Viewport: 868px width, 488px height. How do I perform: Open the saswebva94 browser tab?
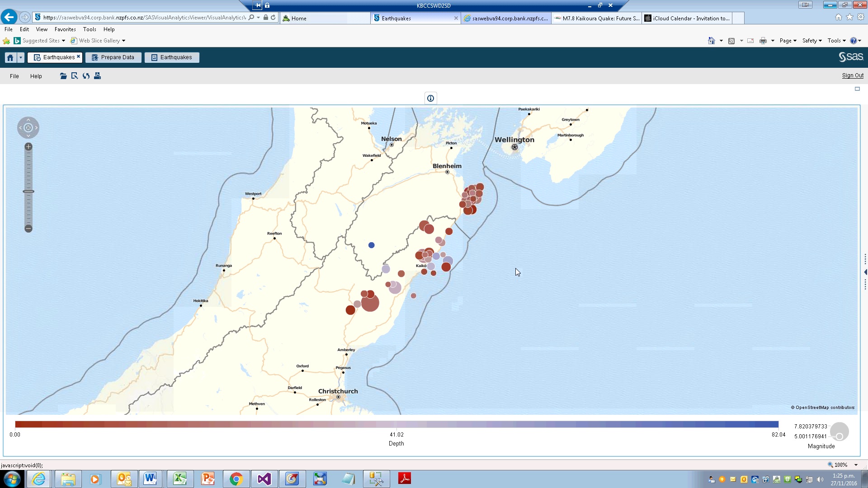pos(506,19)
